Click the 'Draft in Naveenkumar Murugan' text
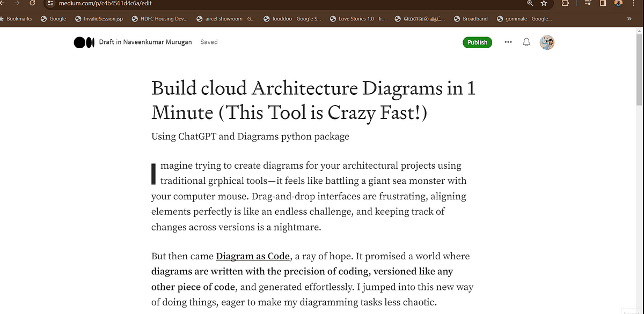 click(x=145, y=42)
